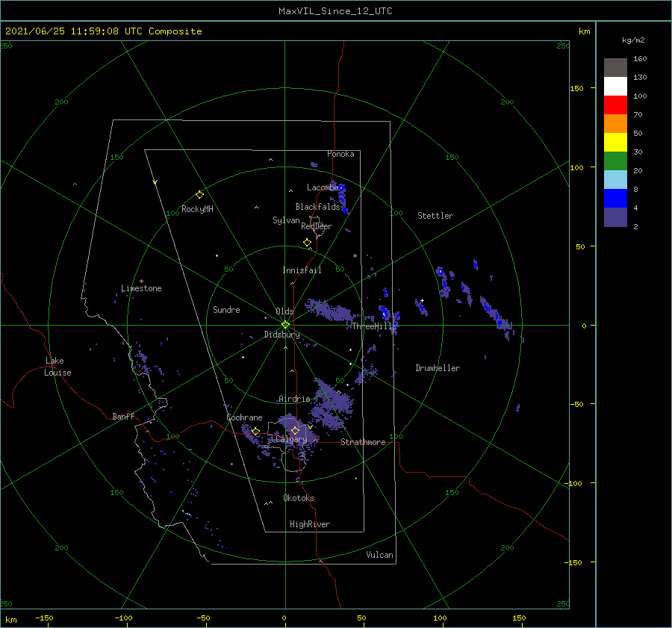Click the MaxVIL_Since_12_UTC title
The image size is (672, 628).
click(335, 11)
